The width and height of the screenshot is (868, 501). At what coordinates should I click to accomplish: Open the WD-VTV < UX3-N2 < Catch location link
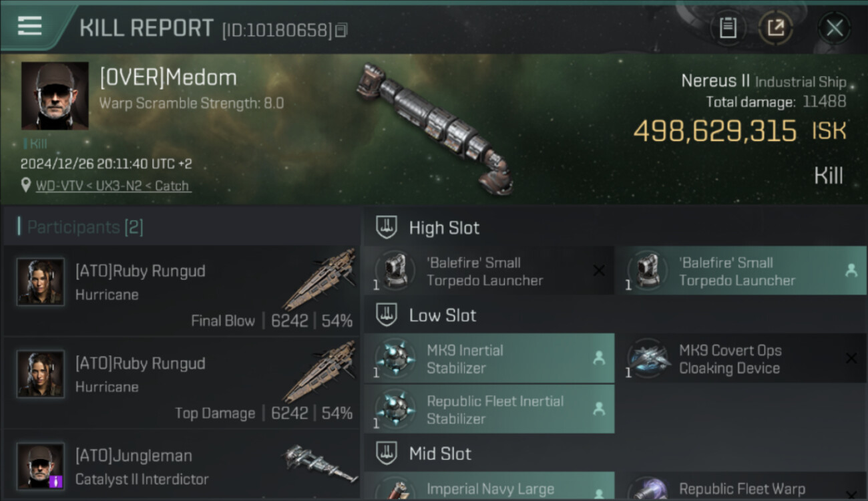[113, 186]
